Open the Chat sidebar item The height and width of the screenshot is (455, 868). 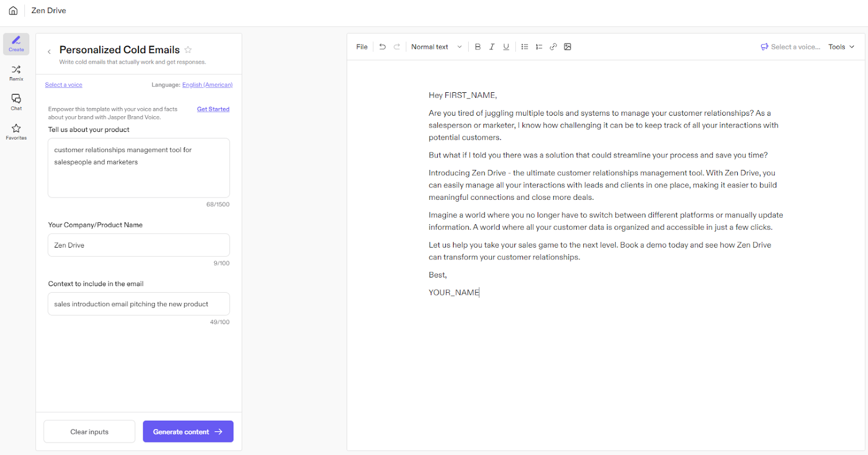pyautogui.click(x=16, y=102)
